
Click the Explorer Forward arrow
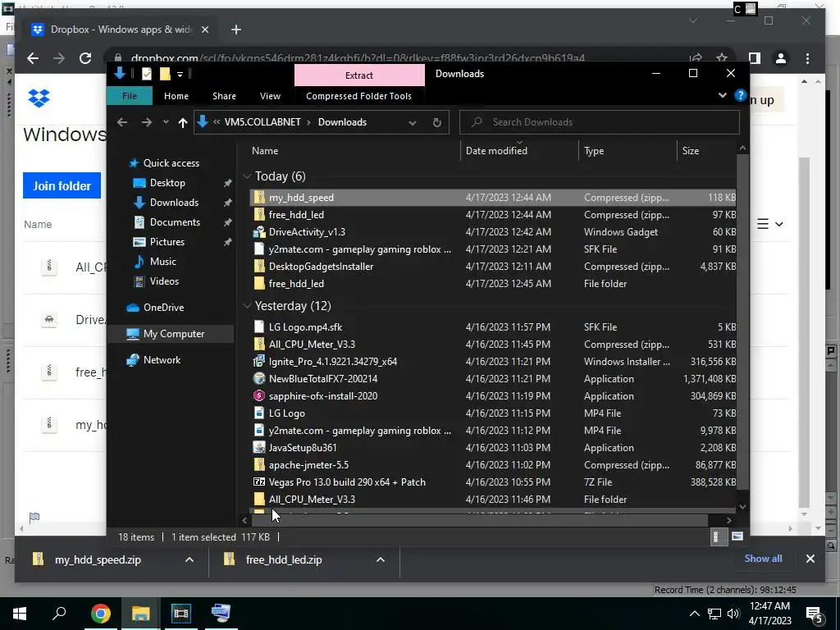(x=146, y=122)
